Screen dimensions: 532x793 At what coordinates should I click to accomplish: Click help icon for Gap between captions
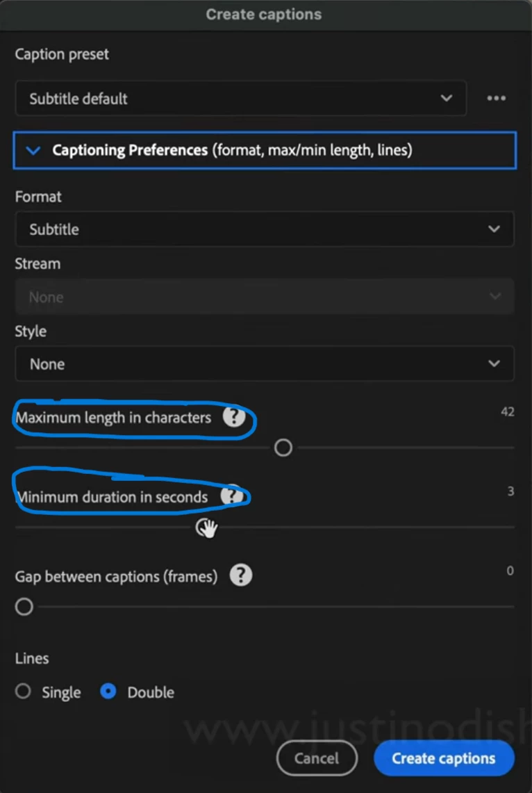coord(240,575)
